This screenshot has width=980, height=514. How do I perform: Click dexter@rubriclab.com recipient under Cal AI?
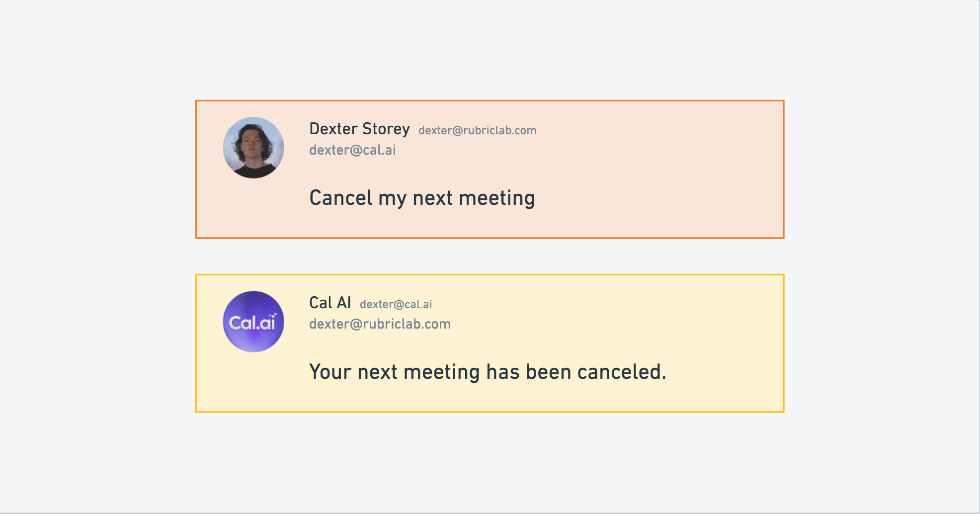pyautogui.click(x=380, y=324)
